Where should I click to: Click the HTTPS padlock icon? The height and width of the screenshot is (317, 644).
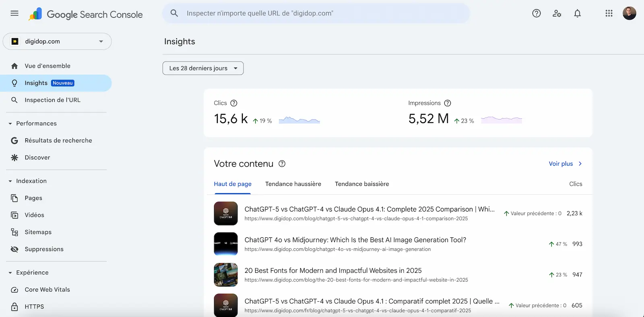14,307
